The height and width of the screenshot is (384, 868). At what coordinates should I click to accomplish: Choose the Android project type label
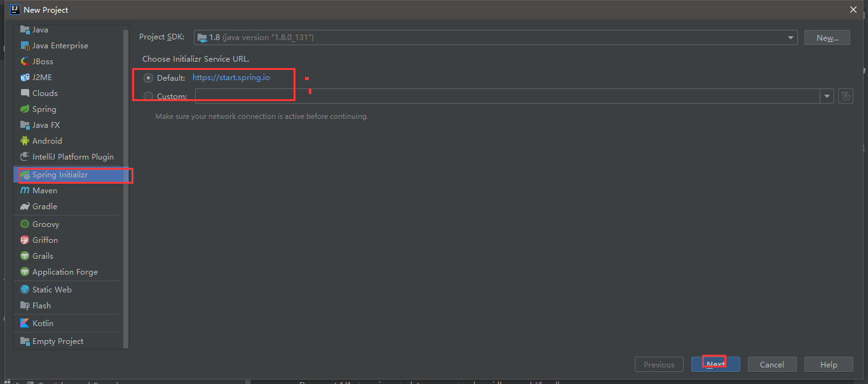point(47,141)
